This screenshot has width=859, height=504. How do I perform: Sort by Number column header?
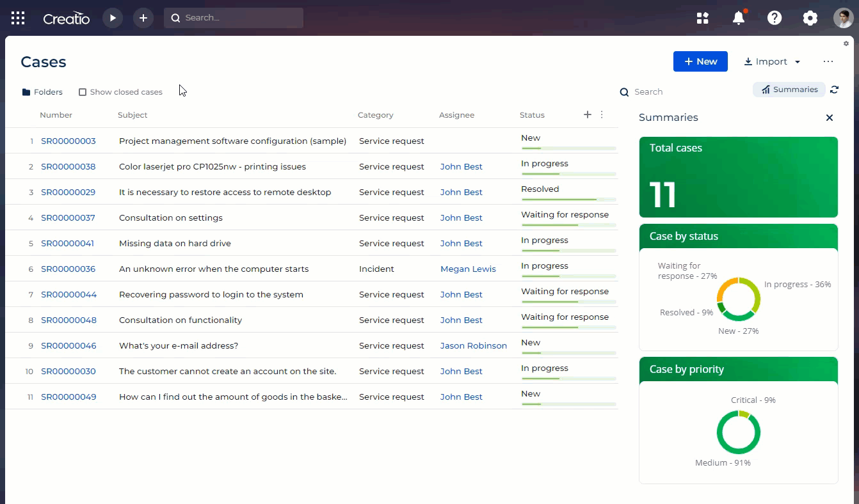pyautogui.click(x=56, y=115)
